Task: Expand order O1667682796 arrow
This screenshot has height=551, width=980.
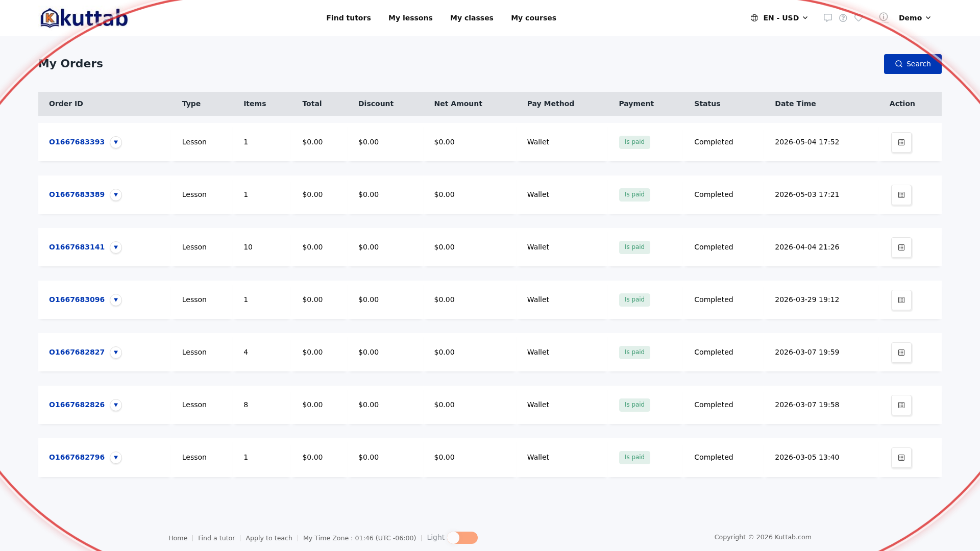Action: (116, 458)
